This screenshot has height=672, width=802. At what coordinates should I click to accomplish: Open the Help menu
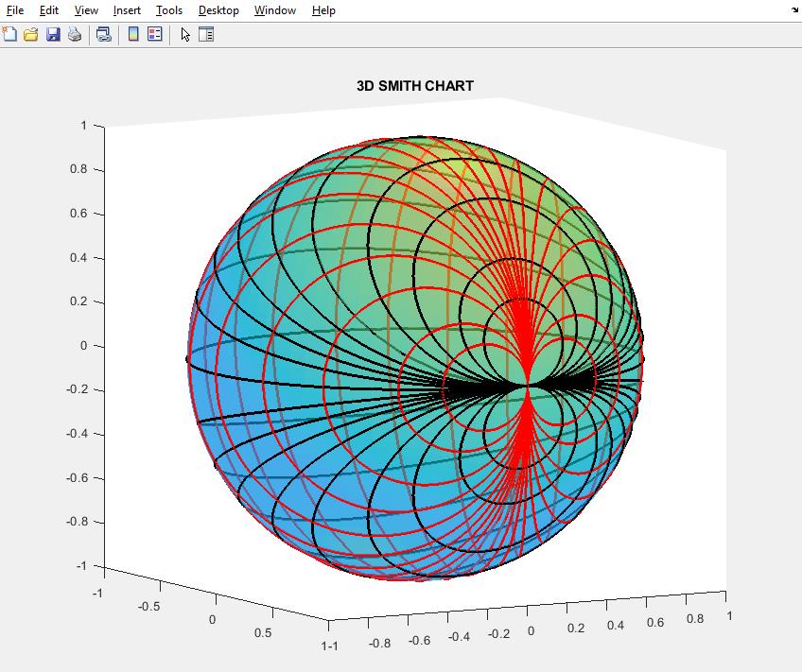point(323,10)
